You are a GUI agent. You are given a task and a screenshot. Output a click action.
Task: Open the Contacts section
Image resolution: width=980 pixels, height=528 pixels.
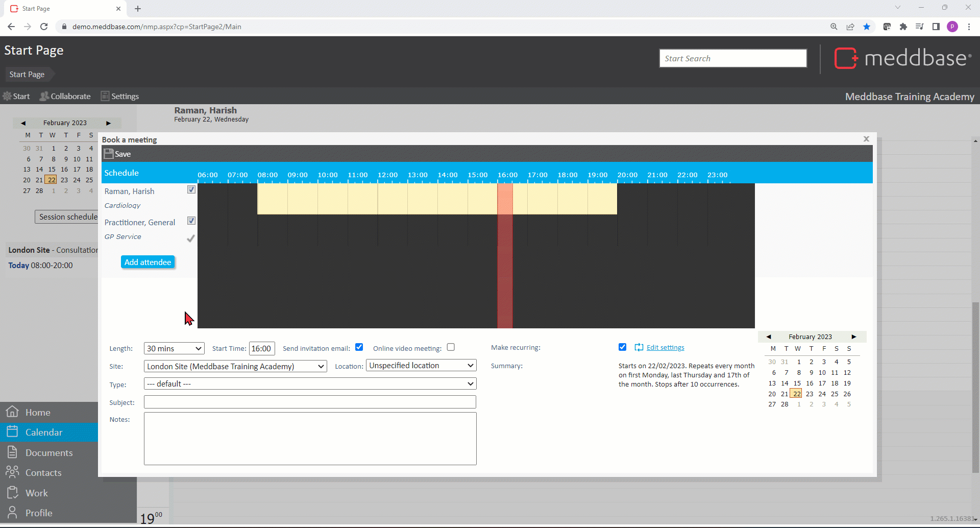point(43,472)
